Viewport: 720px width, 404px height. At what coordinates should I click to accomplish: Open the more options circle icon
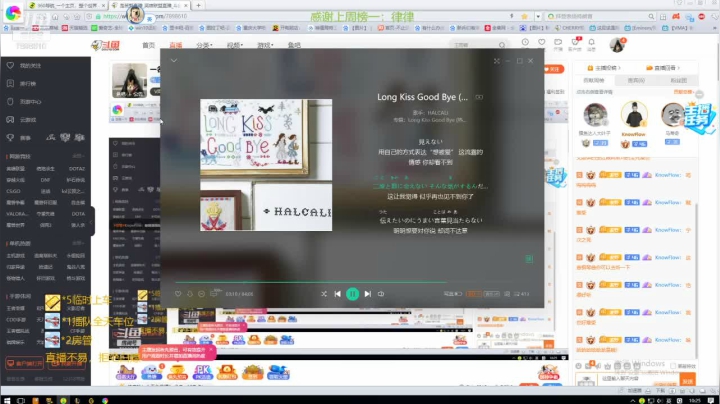pyautogui.click(x=201, y=294)
